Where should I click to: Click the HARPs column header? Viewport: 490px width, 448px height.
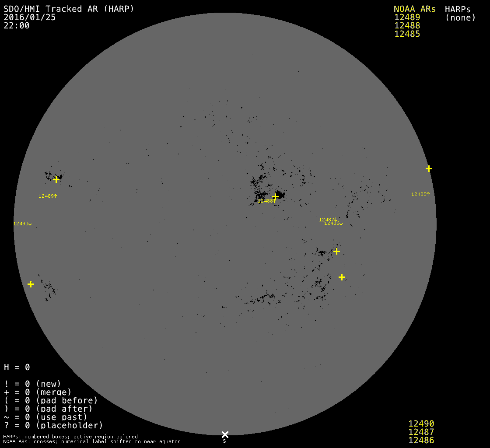point(458,9)
